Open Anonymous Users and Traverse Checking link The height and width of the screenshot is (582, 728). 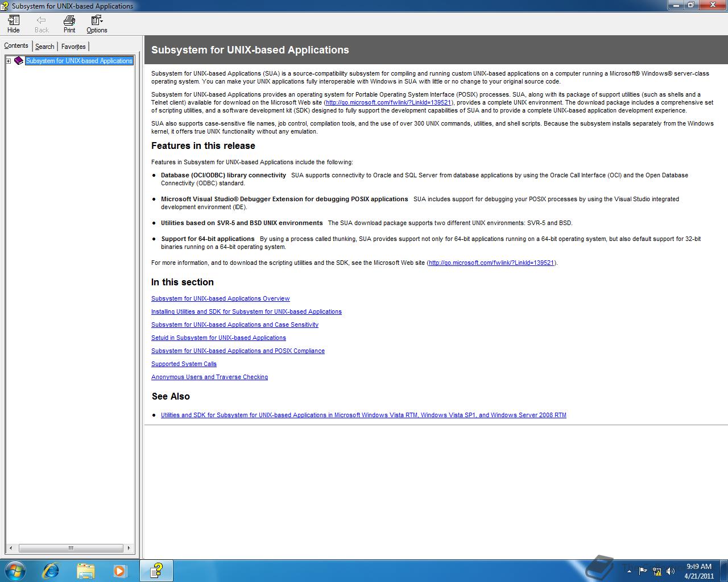tap(209, 377)
